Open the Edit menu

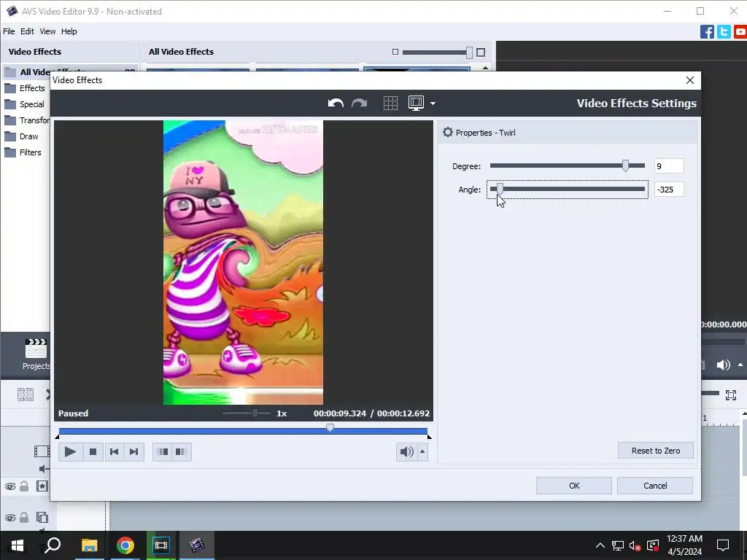click(27, 31)
